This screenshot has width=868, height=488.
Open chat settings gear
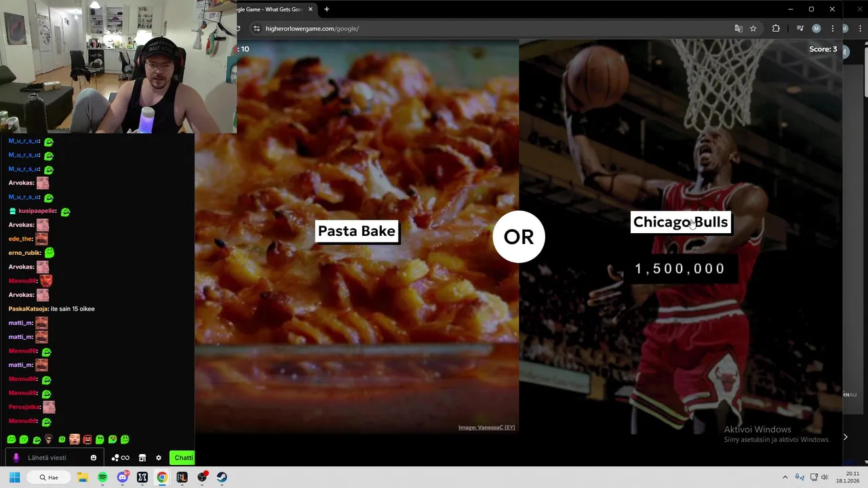(159, 457)
